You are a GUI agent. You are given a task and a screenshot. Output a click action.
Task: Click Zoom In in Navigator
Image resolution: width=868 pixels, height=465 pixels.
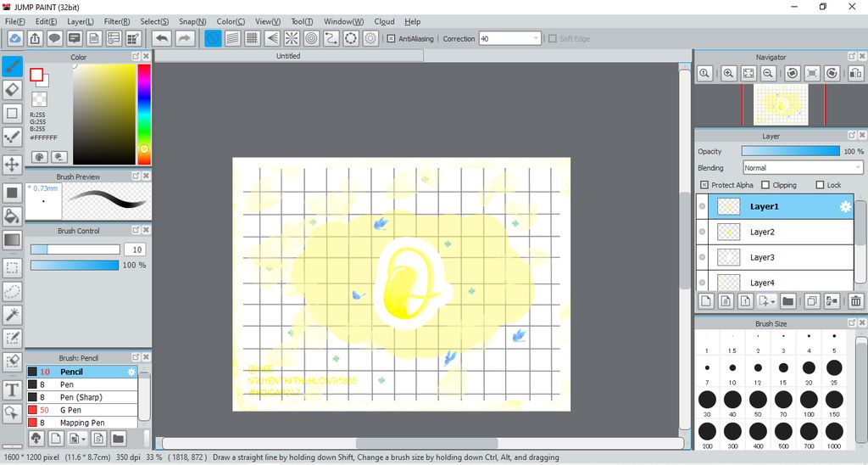pyautogui.click(x=728, y=73)
